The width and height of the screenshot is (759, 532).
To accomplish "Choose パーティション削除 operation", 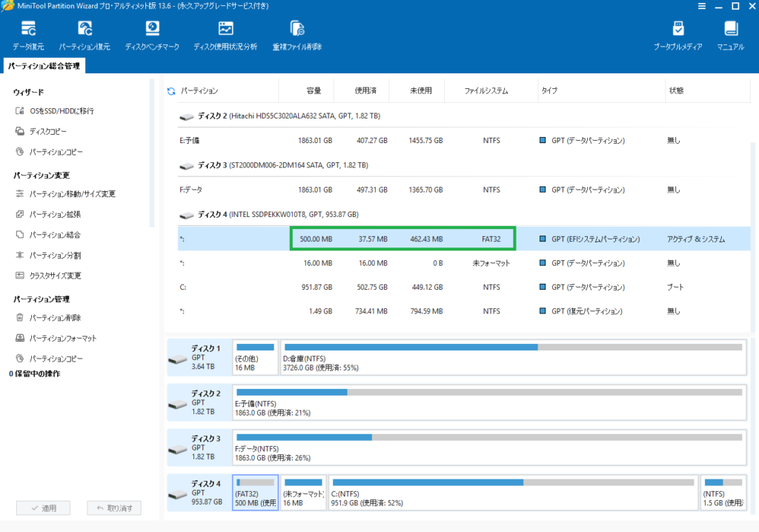I will [x=48, y=318].
